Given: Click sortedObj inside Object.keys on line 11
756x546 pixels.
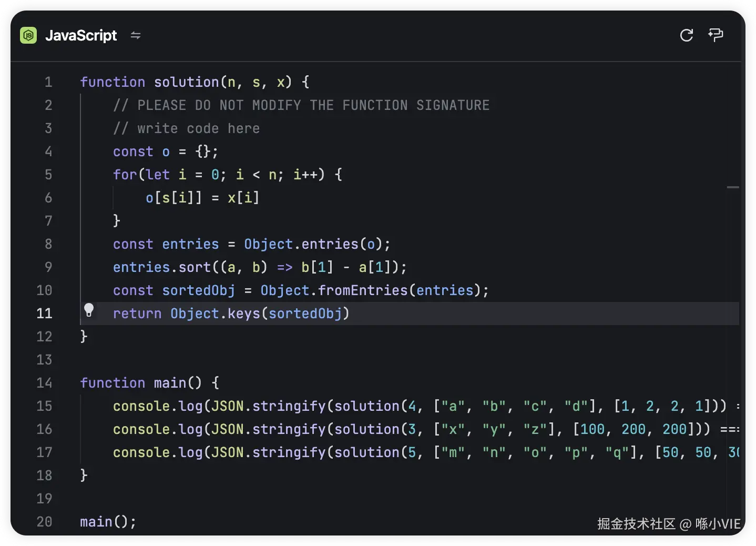Looking at the screenshot, I should 305,314.
